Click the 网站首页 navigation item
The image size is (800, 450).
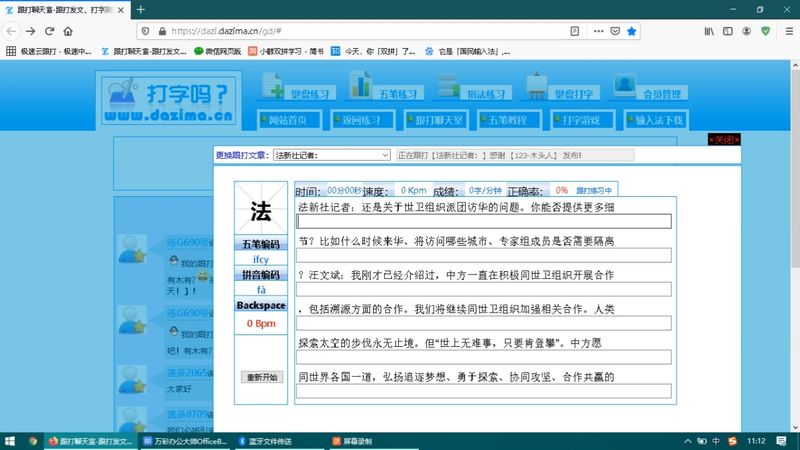pos(289,120)
